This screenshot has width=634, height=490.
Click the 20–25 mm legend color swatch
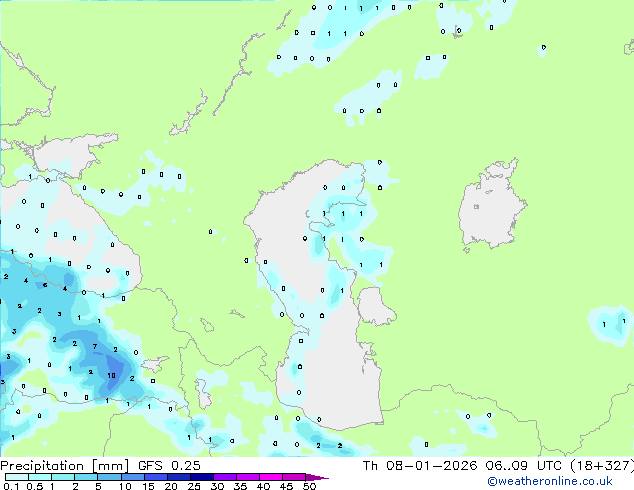178,477
